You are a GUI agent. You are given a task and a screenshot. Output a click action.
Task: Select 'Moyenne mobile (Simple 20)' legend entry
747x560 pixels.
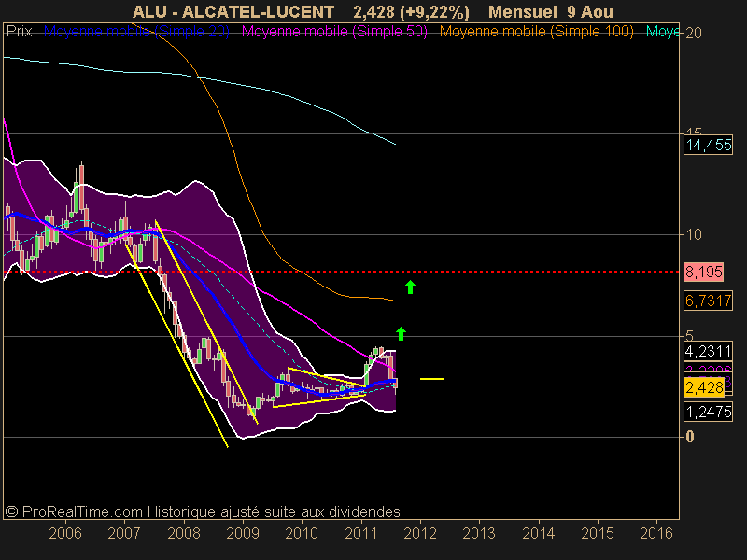(136, 32)
